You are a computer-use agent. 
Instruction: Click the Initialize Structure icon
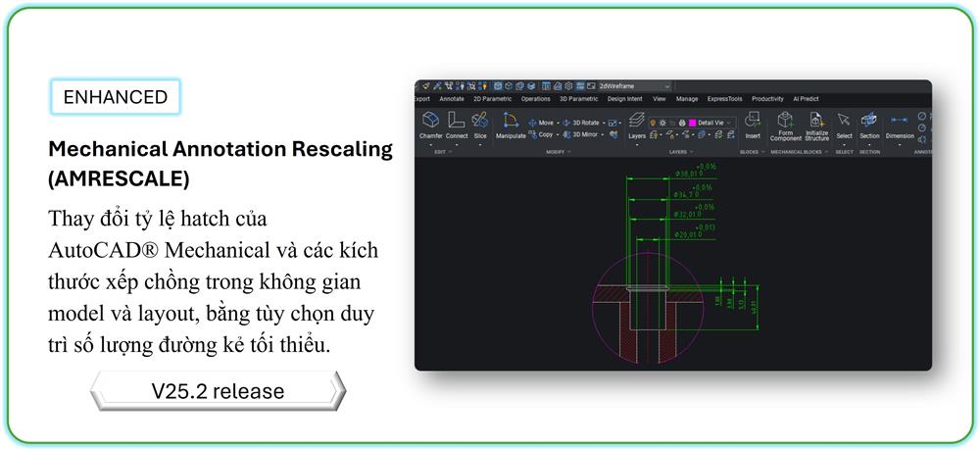[816, 119]
